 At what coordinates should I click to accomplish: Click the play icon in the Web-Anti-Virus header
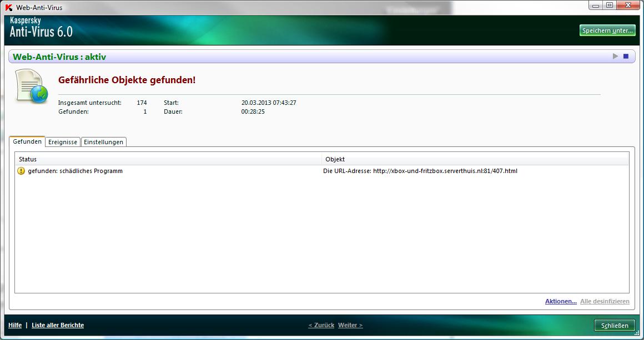click(x=615, y=56)
